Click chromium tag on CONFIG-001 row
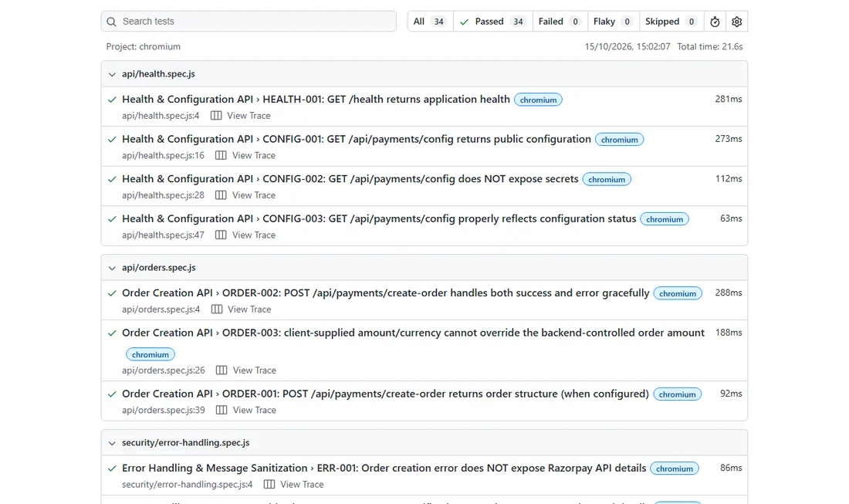This screenshot has width=849, height=504. click(620, 140)
